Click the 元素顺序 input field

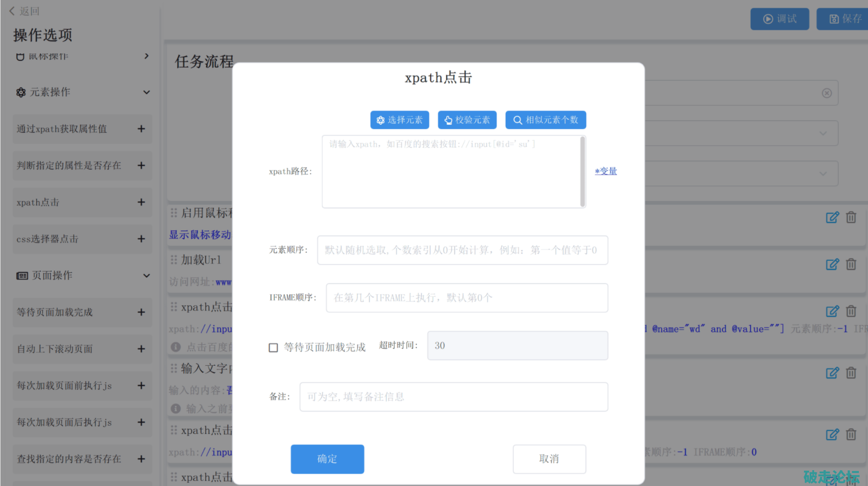[x=462, y=250]
